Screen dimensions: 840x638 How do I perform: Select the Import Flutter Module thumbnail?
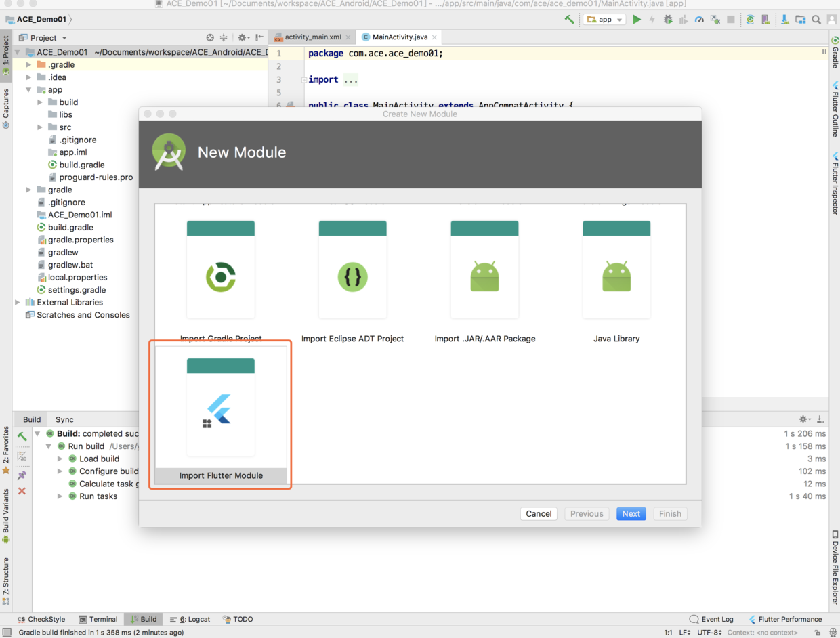[221, 415]
